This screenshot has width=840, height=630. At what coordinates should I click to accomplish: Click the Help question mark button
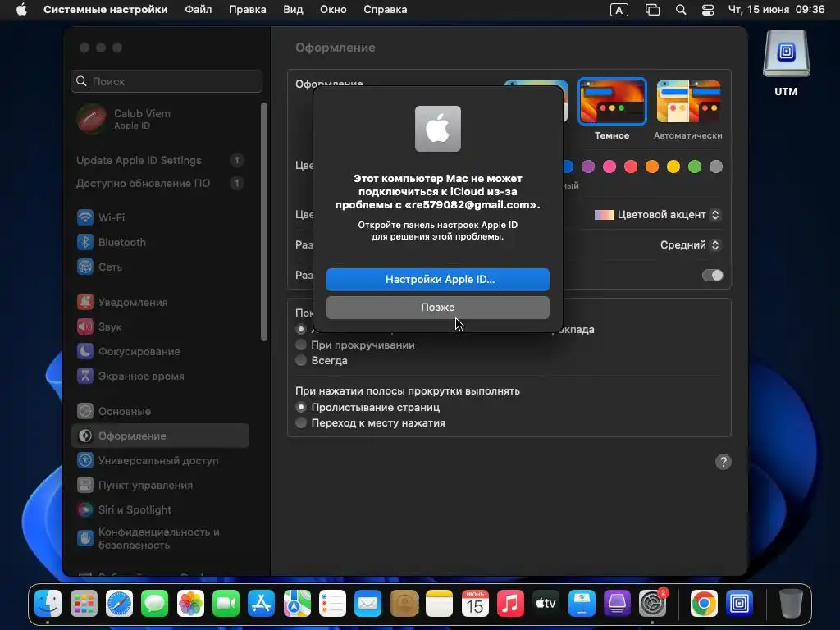[x=724, y=462]
